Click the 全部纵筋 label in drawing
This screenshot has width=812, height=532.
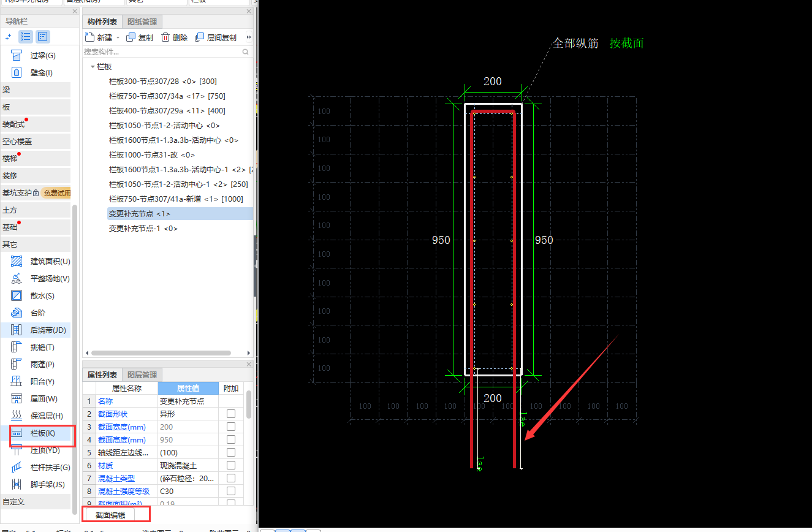[575, 44]
